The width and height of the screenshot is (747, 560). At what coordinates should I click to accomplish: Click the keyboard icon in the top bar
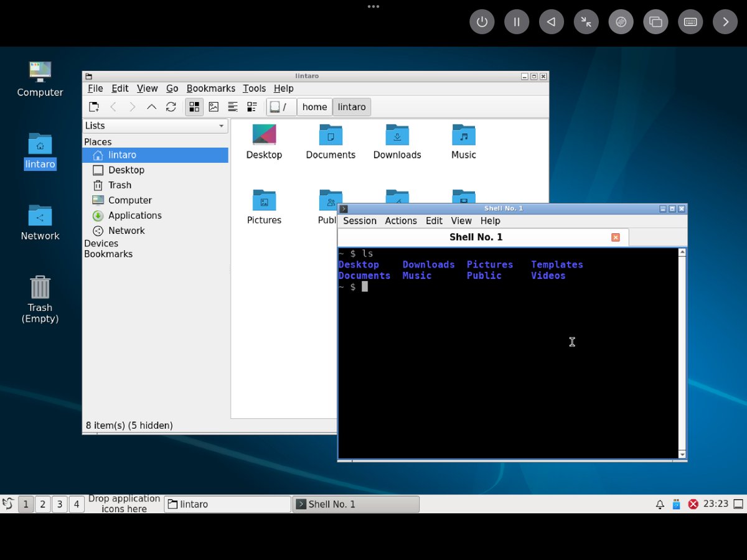click(690, 22)
